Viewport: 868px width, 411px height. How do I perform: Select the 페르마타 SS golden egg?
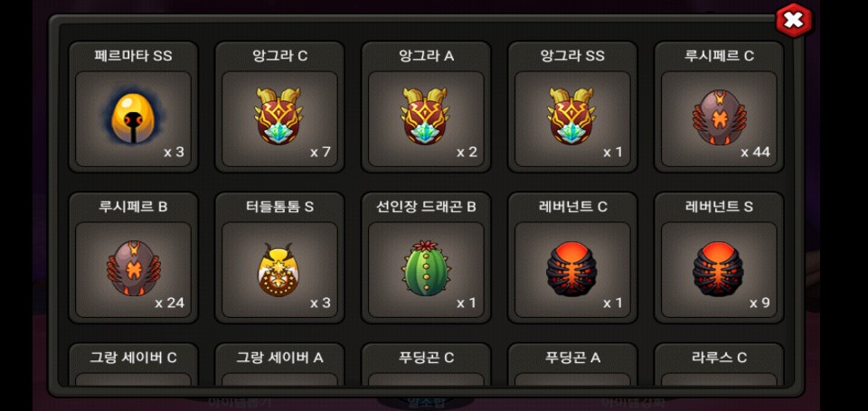[x=133, y=119]
